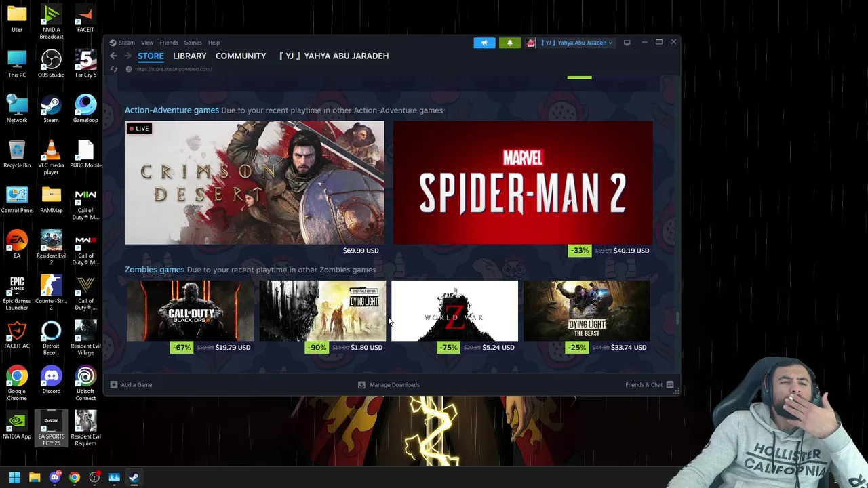Reload the Steam store page
868x488 pixels.
114,69
